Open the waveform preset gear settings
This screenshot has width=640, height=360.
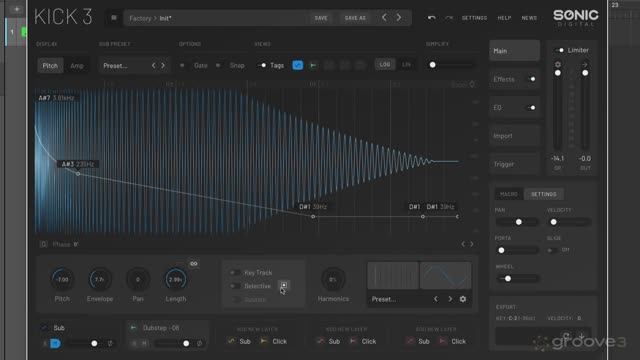(x=463, y=299)
